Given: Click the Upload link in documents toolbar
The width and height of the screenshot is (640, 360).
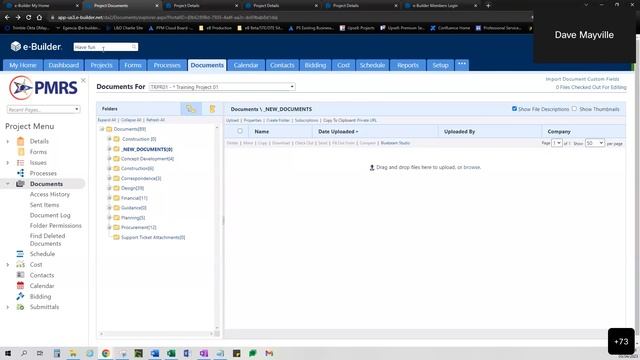Looking at the screenshot, I should tap(232, 120).
